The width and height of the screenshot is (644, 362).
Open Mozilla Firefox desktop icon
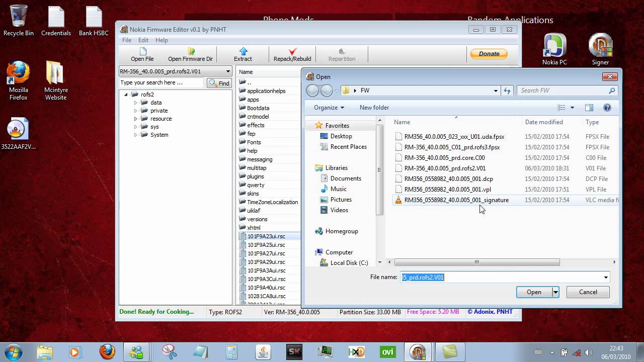[19, 81]
